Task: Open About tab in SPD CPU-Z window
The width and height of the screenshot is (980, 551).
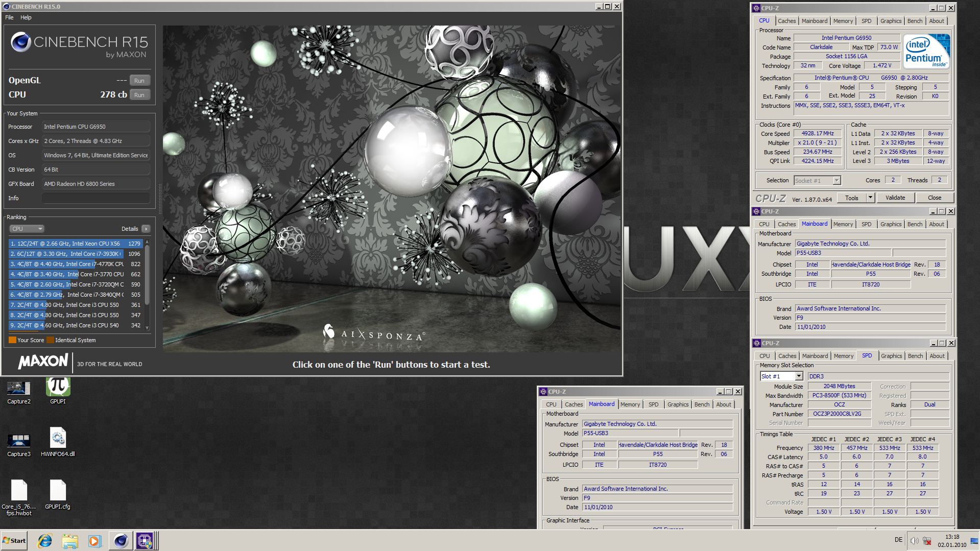Action: coord(937,356)
